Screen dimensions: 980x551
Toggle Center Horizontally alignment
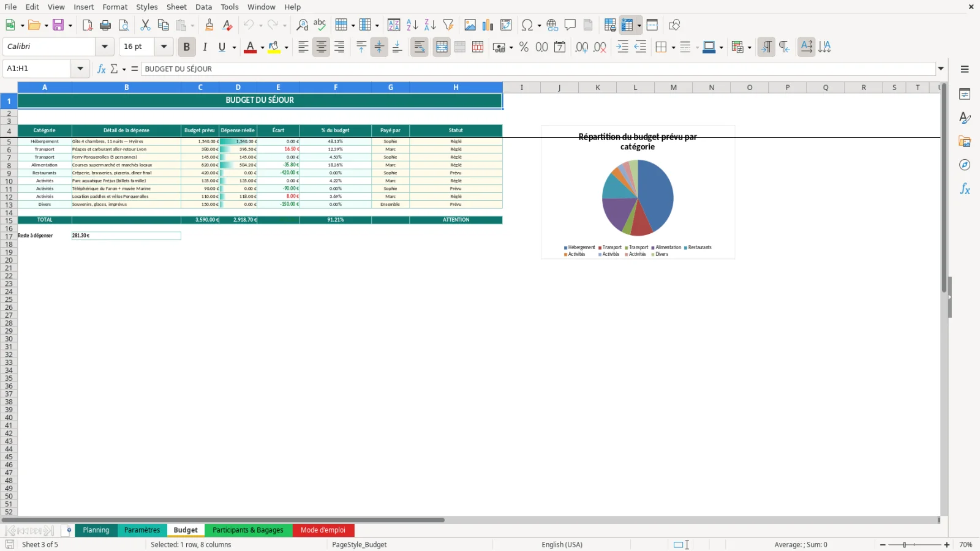(x=321, y=47)
